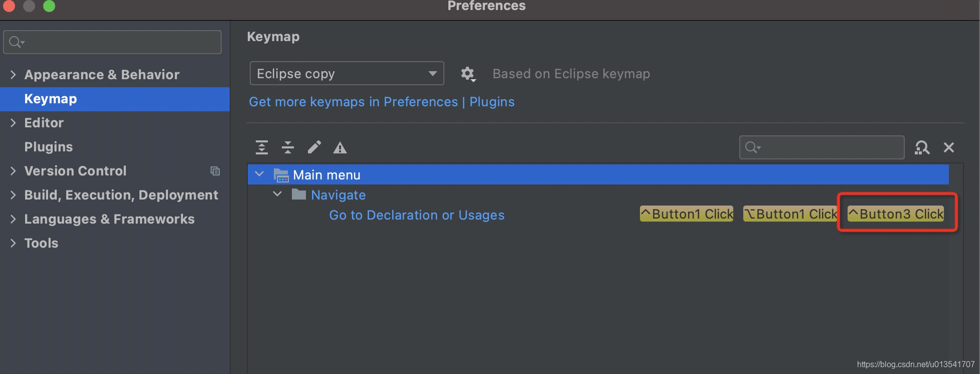
Task: Expand the Appearance & Behavior section
Action: pos(13,75)
